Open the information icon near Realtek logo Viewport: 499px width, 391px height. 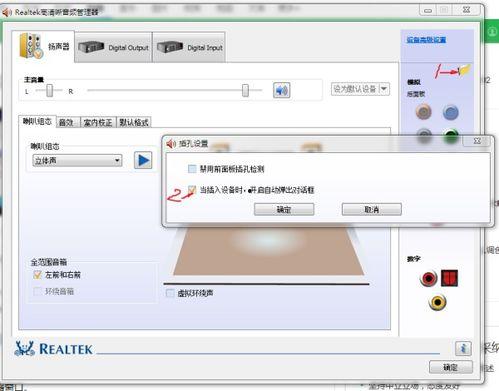point(463,348)
